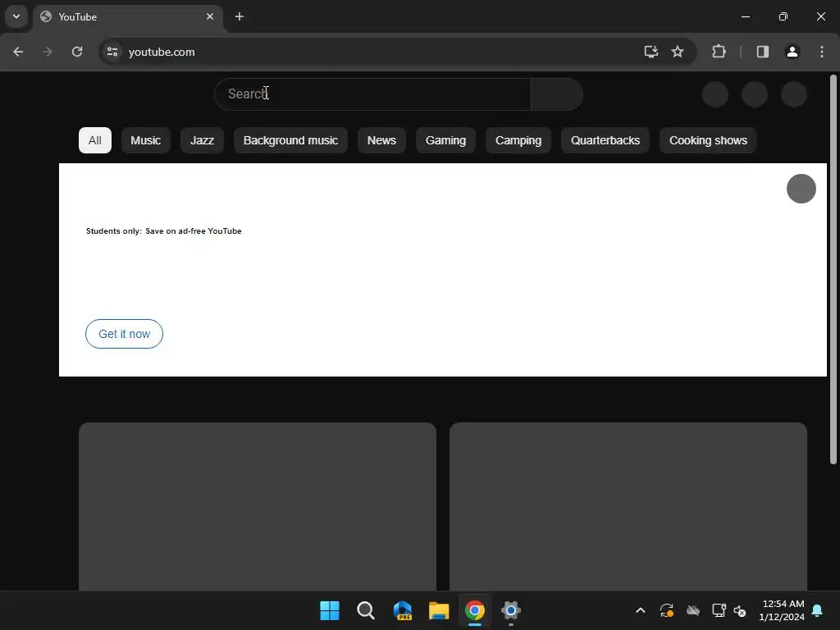Click the page vertical scrollbar
Image resolution: width=840 pixels, height=630 pixels.
click(833, 269)
